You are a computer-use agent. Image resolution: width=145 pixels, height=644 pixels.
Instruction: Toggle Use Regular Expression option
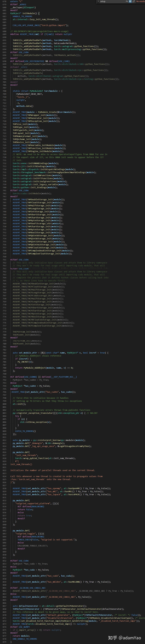(134, 1)
